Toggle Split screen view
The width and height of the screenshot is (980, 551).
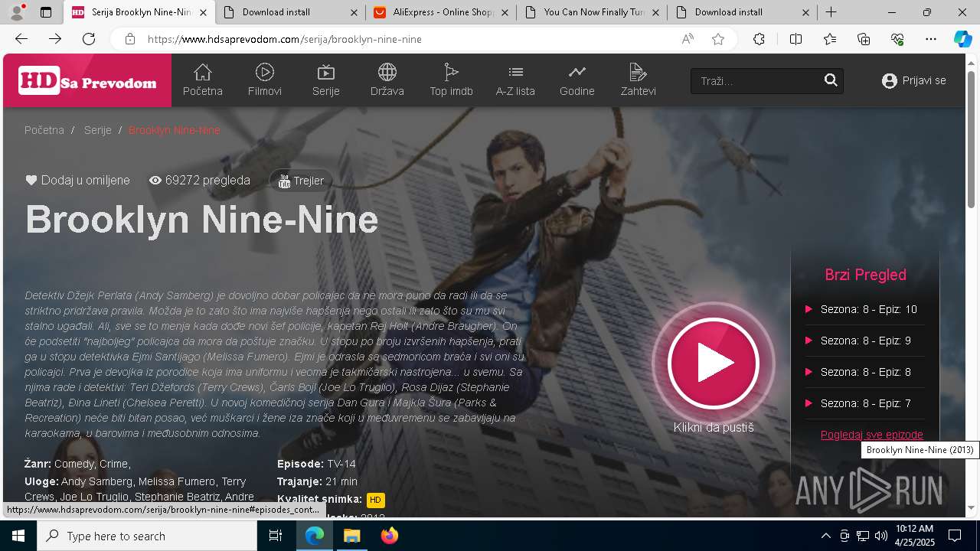coord(795,39)
